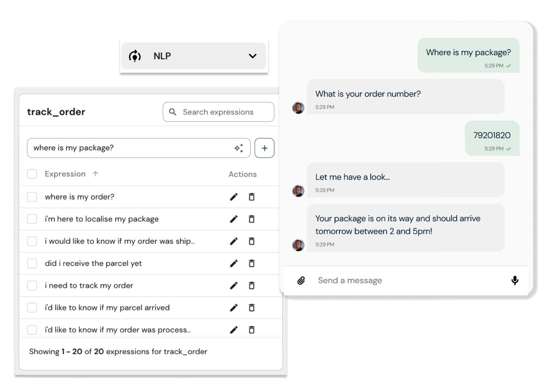Click the search magnifier icon
This screenshot has height=392, width=553.
pos(173,112)
